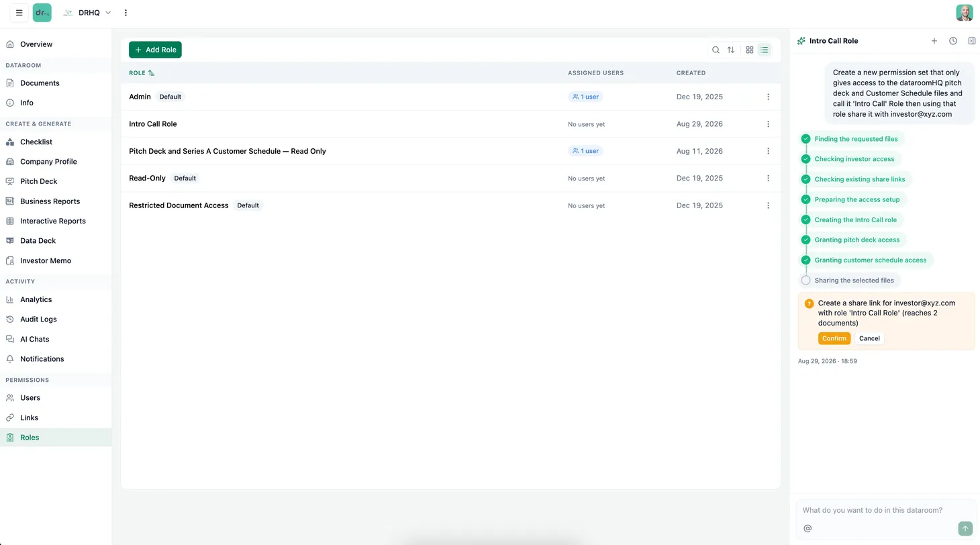Open the Restricted Document Access options menu
The width and height of the screenshot is (980, 545).
coord(768,205)
